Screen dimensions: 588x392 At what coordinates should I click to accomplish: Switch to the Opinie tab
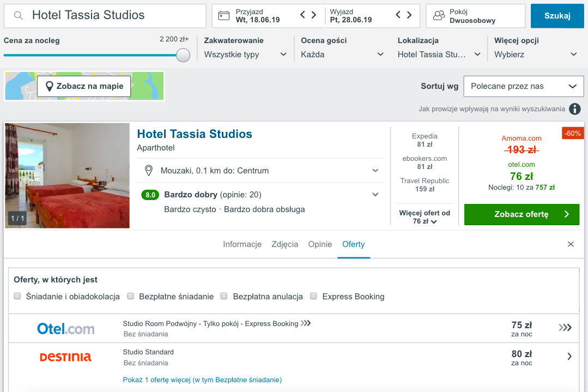320,244
